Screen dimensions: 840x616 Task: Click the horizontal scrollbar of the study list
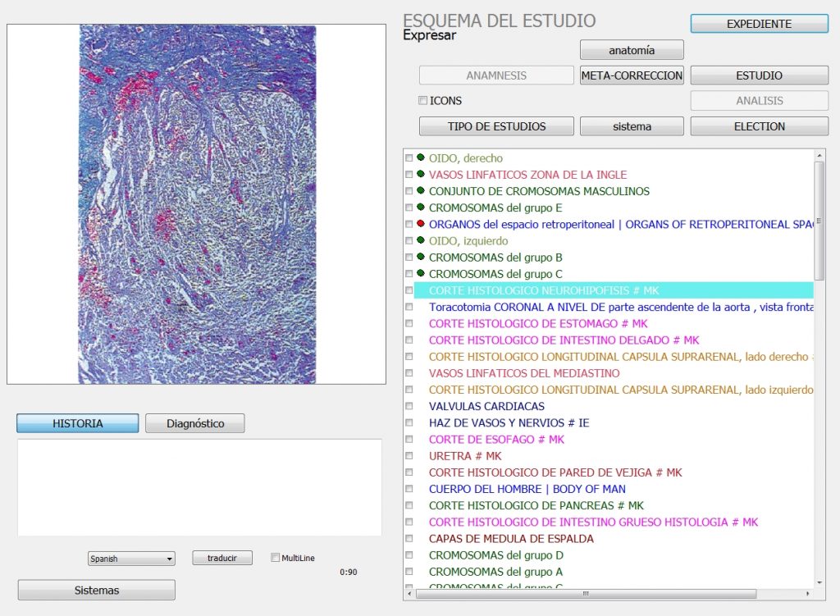pos(586,594)
